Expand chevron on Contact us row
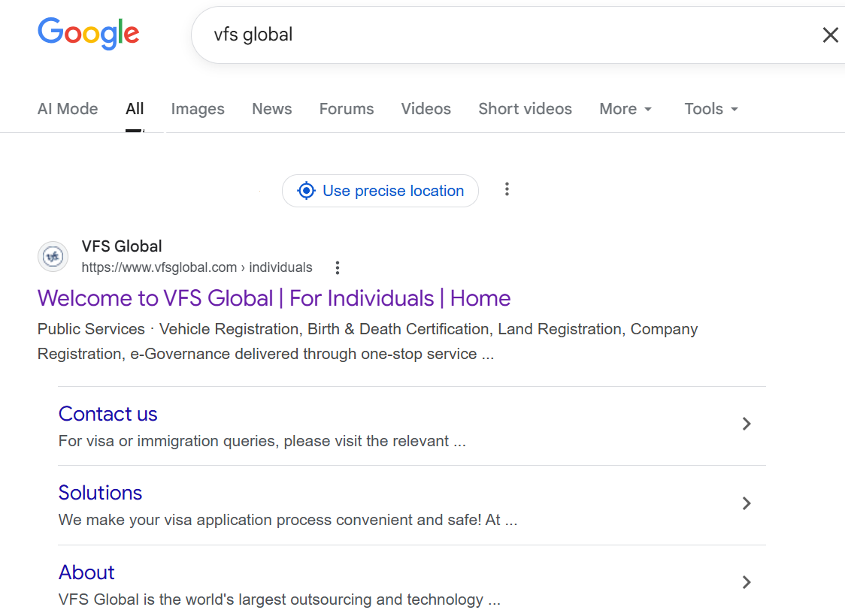Screen dimensions: 845x616 tap(747, 424)
